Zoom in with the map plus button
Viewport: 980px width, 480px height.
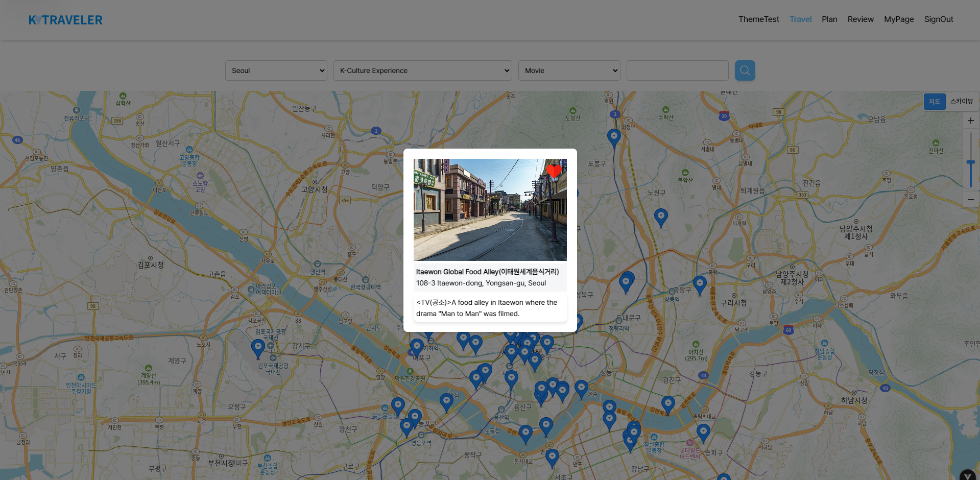tap(971, 121)
